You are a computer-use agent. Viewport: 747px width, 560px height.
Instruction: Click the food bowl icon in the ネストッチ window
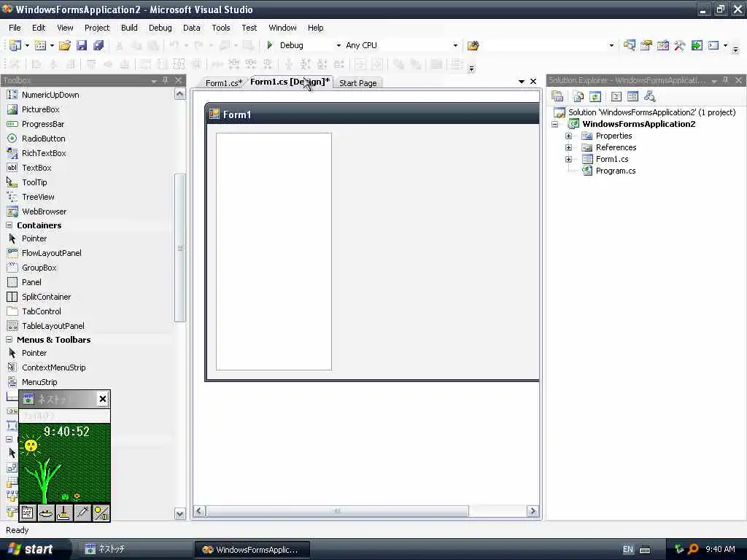coord(46,513)
